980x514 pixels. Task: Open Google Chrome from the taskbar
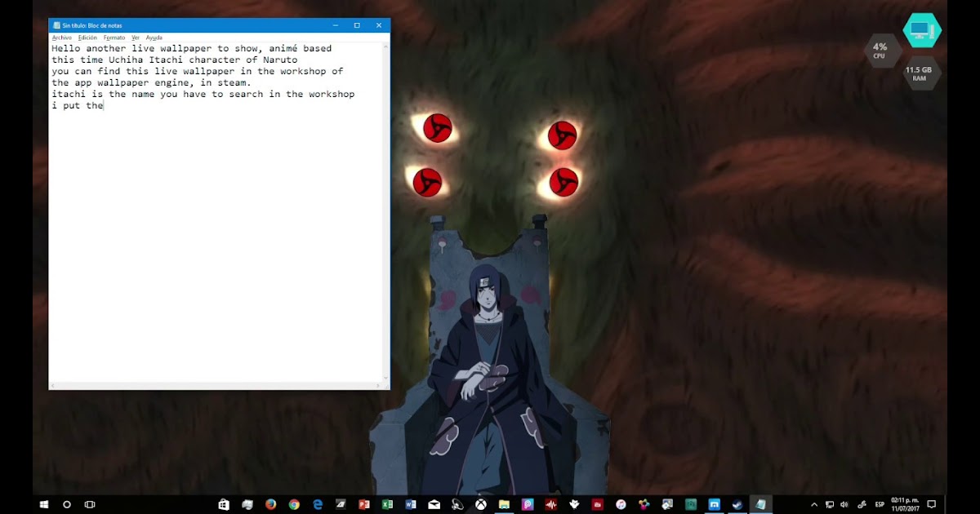click(x=294, y=505)
